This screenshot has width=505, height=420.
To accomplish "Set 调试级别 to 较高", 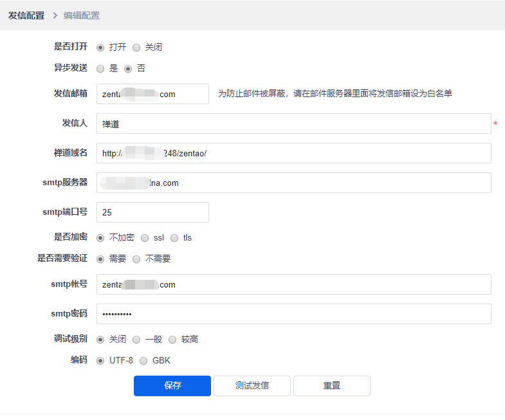I will coord(172,340).
